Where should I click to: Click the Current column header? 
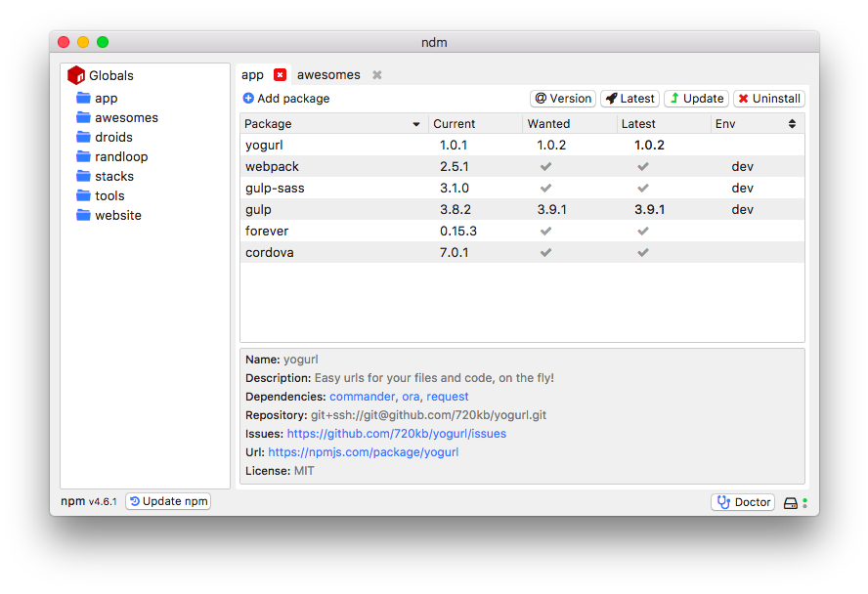click(475, 124)
